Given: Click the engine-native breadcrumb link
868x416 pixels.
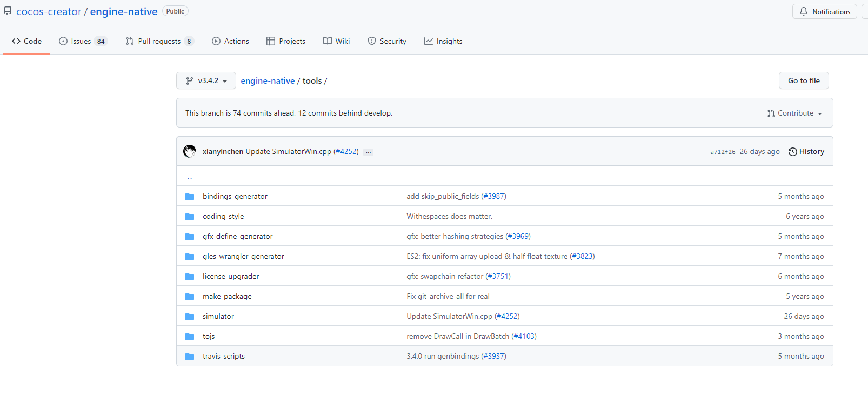Looking at the screenshot, I should 268,81.
